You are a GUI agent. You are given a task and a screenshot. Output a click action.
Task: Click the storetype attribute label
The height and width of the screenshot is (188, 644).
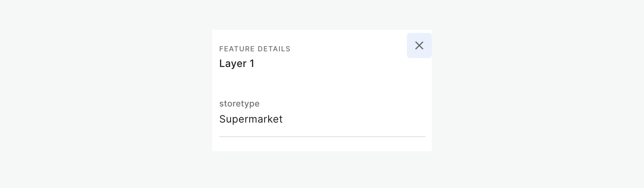[x=239, y=104]
